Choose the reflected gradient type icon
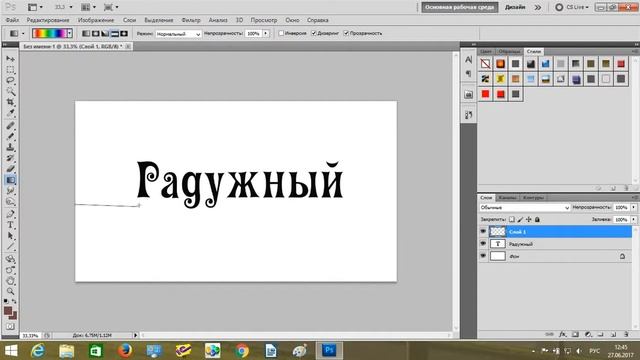This screenshot has height=360, width=640. 115,33
